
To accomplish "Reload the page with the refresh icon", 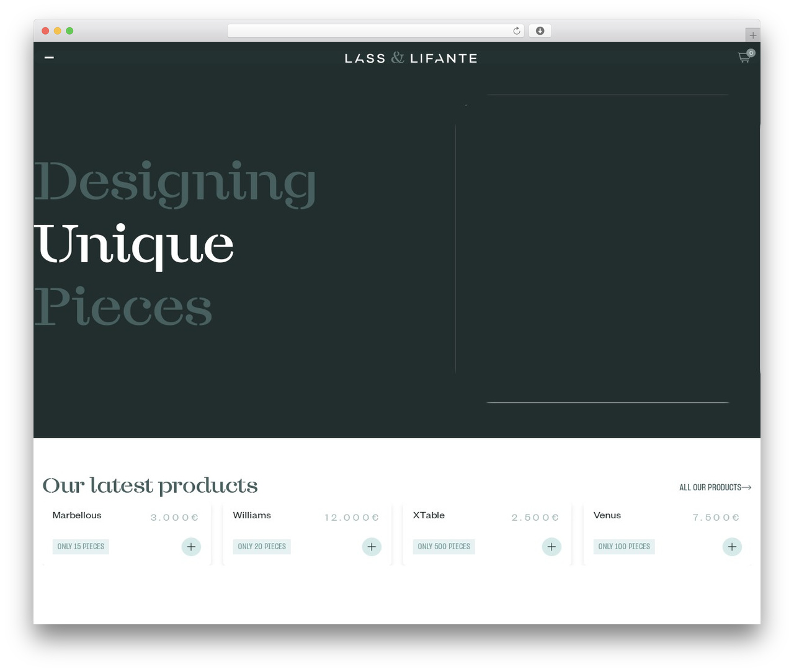I will (x=516, y=31).
